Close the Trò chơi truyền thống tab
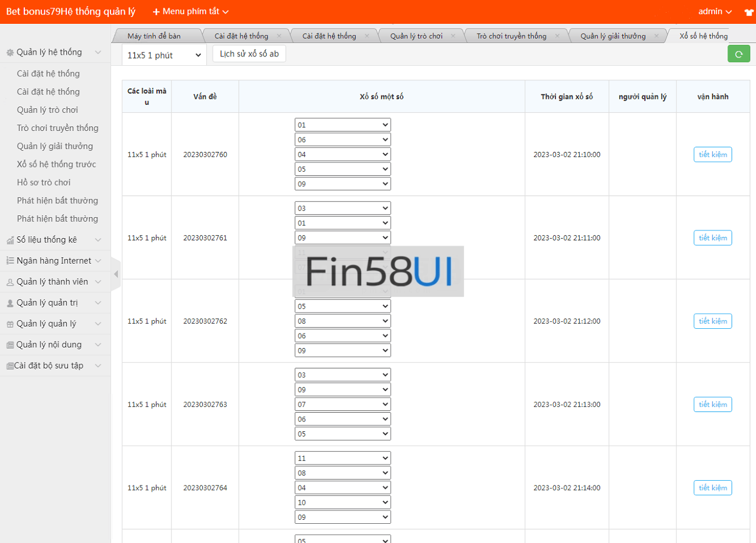The image size is (756, 543). tap(557, 36)
